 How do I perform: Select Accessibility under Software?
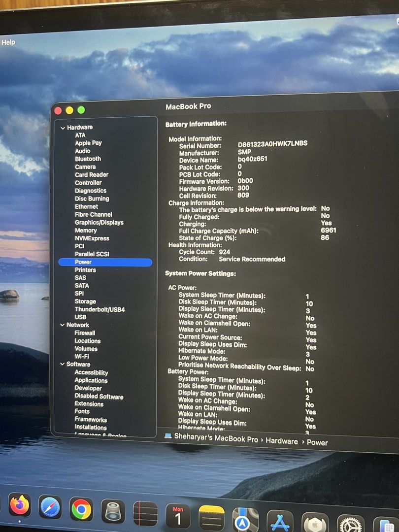[91, 372]
